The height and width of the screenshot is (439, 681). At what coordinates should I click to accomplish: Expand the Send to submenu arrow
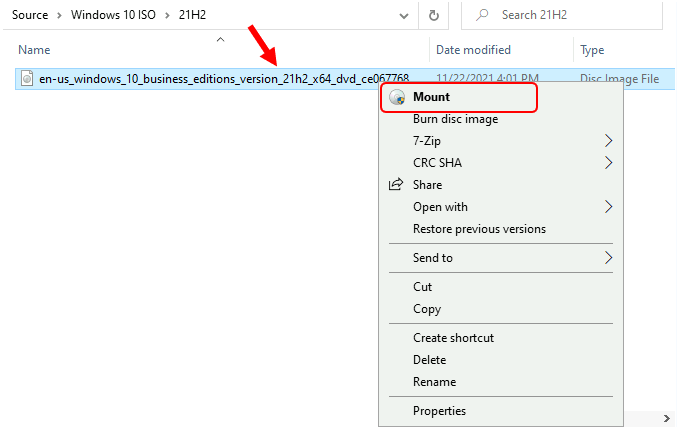pyautogui.click(x=608, y=257)
